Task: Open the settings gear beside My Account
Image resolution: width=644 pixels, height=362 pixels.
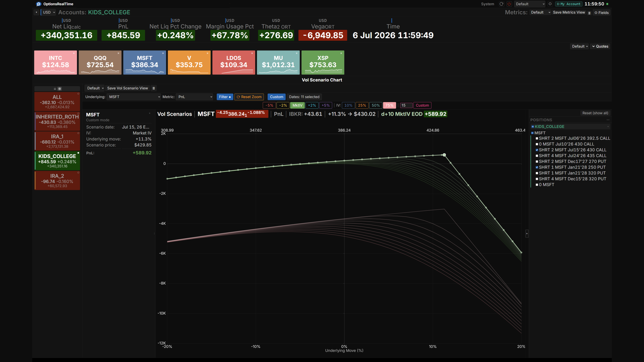Action: coord(550,4)
